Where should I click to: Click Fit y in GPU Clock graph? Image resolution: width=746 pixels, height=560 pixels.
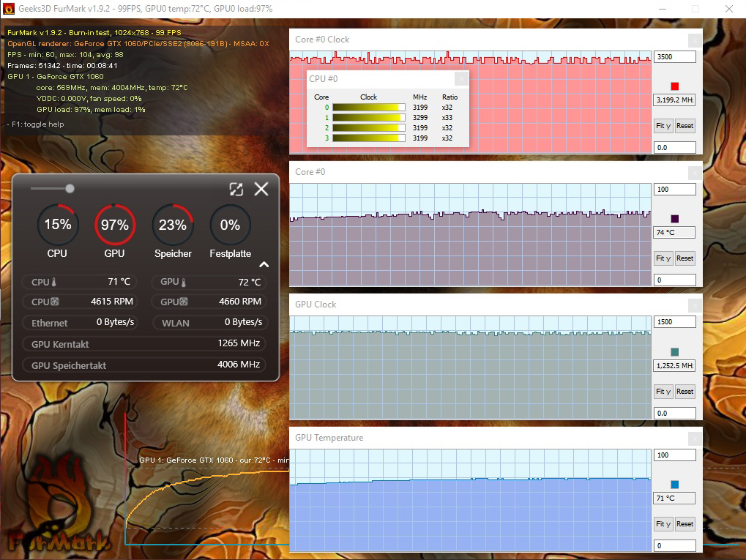pyautogui.click(x=663, y=391)
